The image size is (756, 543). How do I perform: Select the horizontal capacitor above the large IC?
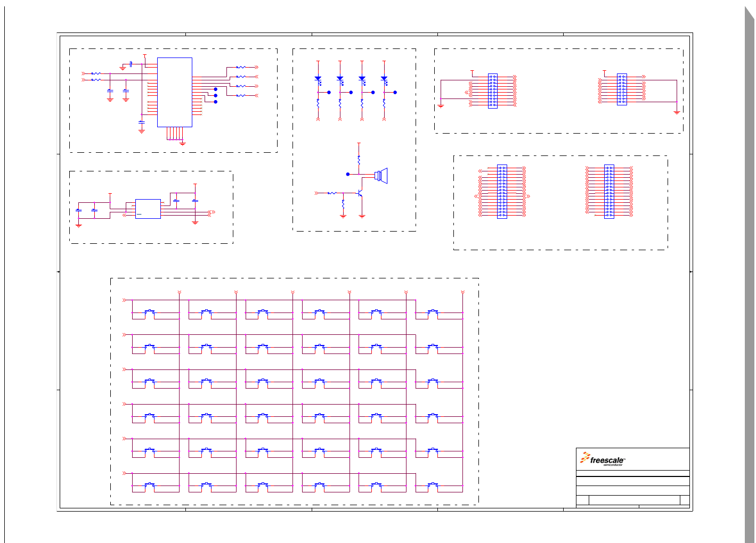(131, 64)
